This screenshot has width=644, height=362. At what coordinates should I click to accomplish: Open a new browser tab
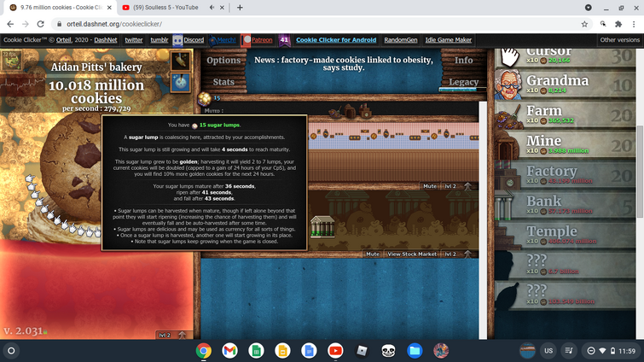[240, 8]
